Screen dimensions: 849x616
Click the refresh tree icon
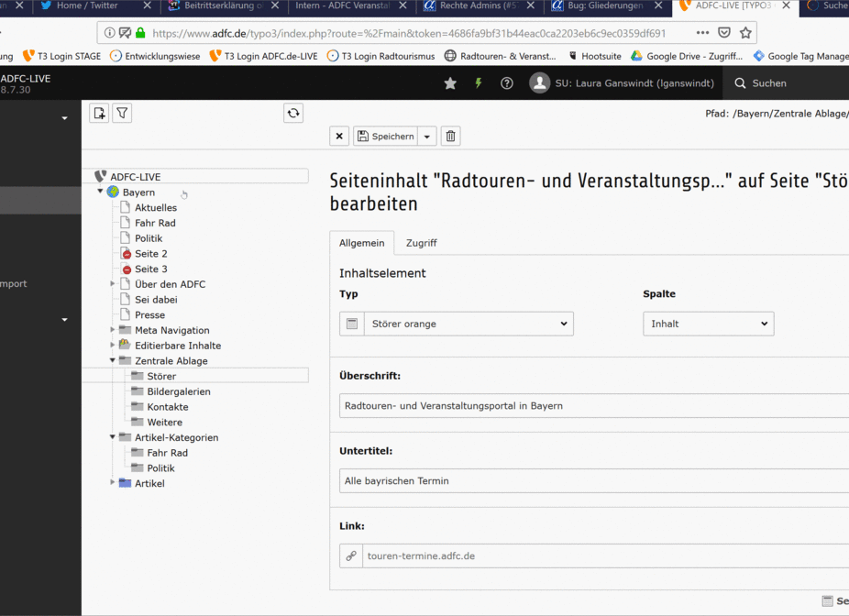pyautogui.click(x=292, y=113)
